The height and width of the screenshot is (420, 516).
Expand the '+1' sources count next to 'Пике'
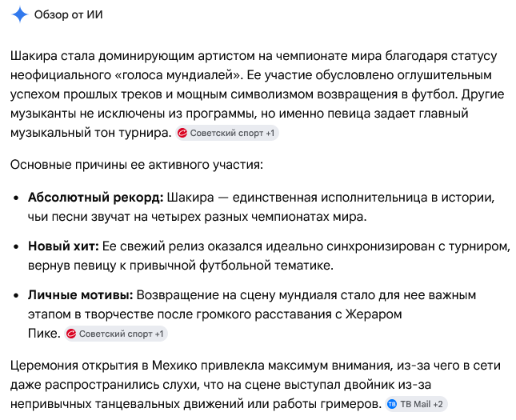click(x=159, y=334)
